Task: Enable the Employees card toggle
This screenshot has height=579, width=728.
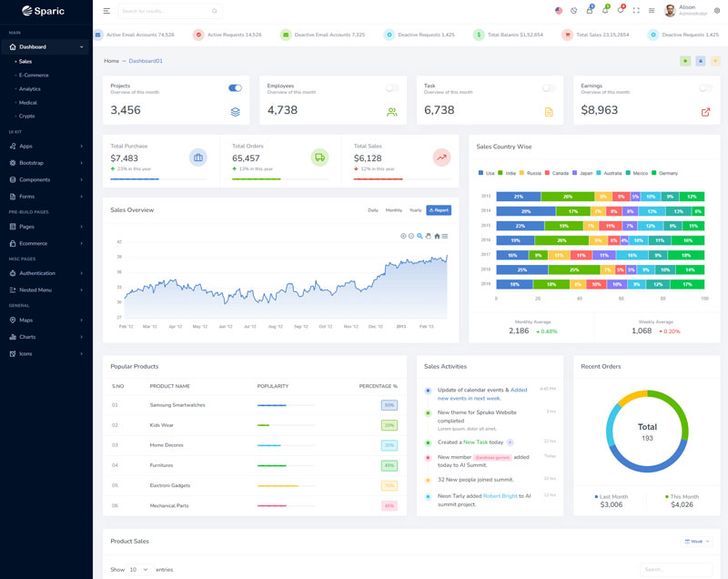Action: tap(392, 88)
